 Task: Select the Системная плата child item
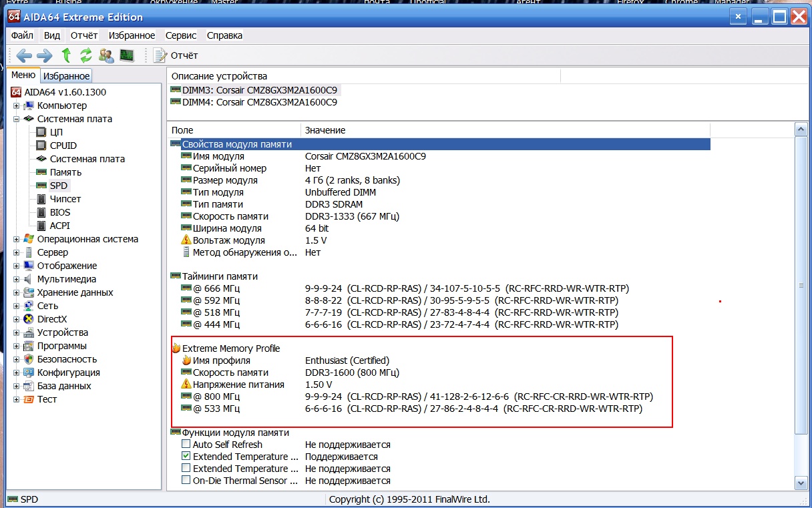[87, 159]
